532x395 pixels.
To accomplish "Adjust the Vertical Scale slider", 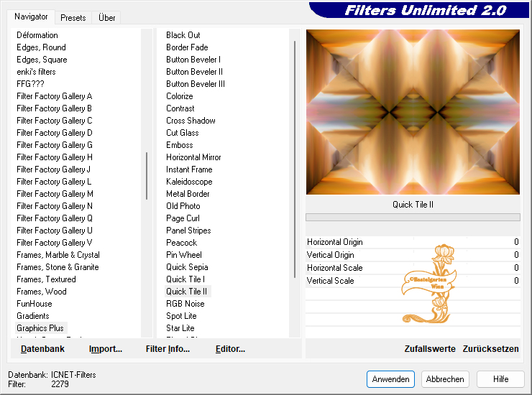I will coord(413,281).
